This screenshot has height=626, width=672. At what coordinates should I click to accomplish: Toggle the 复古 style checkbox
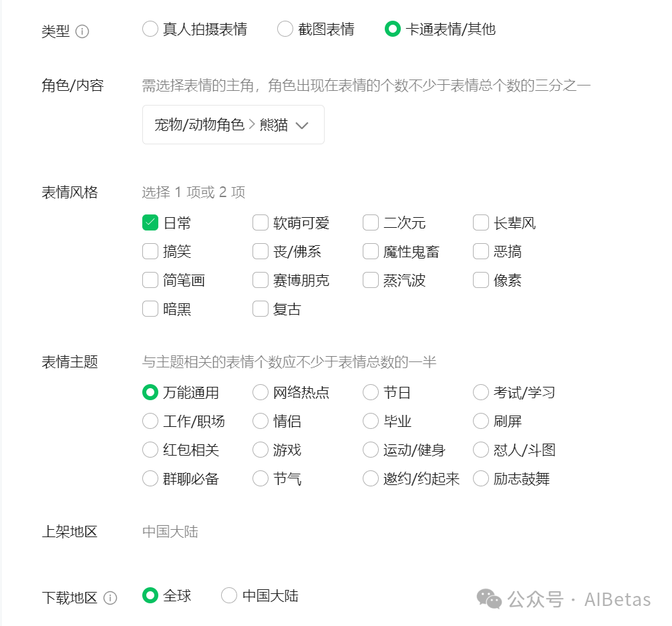click(260, 309)
